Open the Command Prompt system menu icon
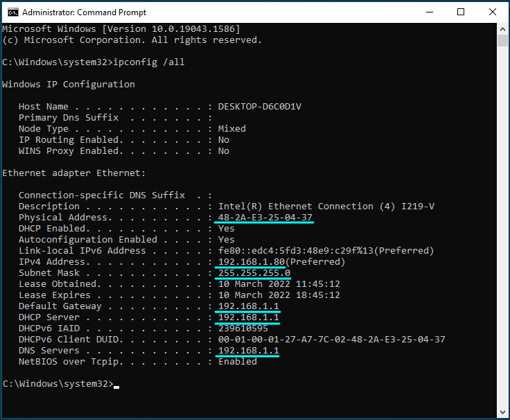 12,12
